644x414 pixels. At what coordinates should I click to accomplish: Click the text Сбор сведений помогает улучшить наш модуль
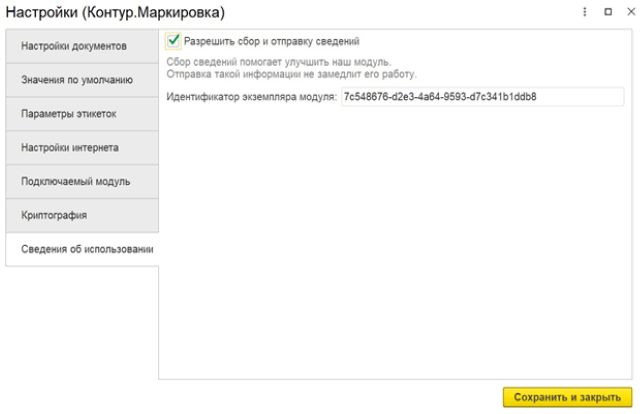point(279,62)
